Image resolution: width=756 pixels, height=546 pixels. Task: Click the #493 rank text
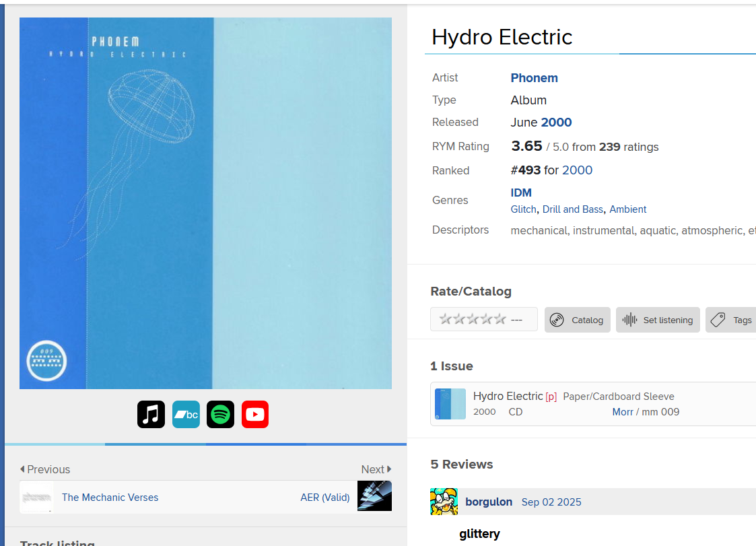click(x=526, y=170)
